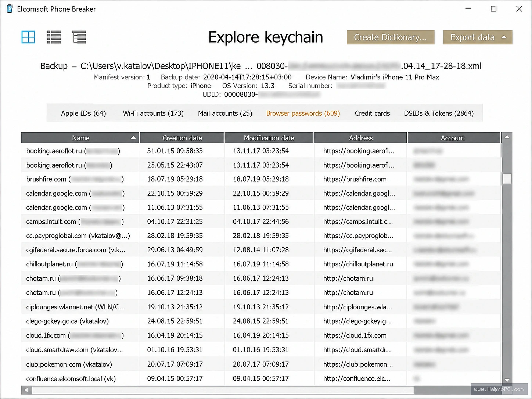Switch to the detailed table view icon

click(79, 37)
